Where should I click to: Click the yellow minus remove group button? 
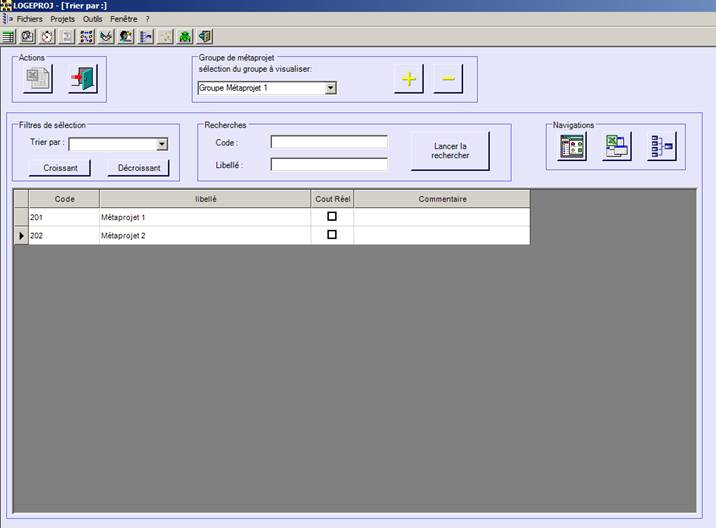448,79
